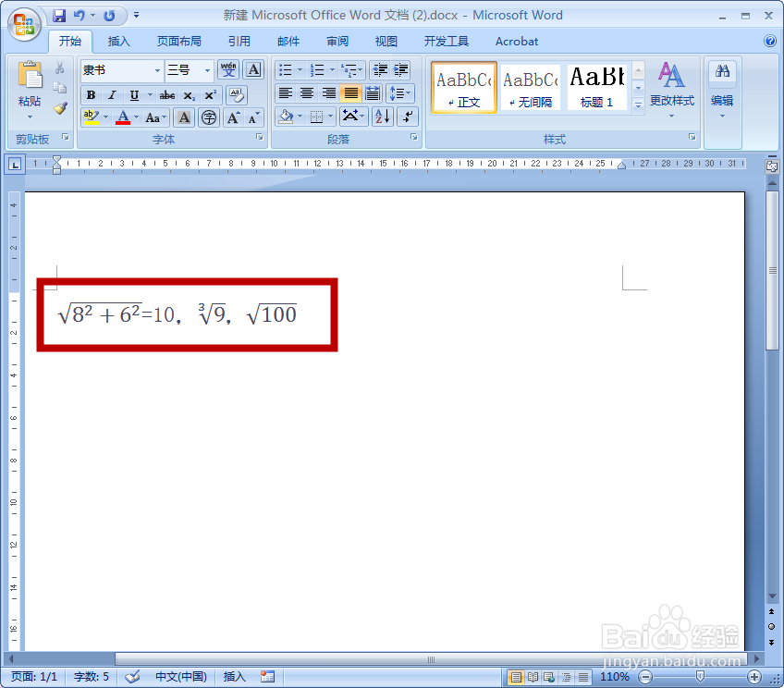The width and height of the screenshot is (784, 688).
Task: Switch to the 页面布局 tab
Action: point(179,42)
